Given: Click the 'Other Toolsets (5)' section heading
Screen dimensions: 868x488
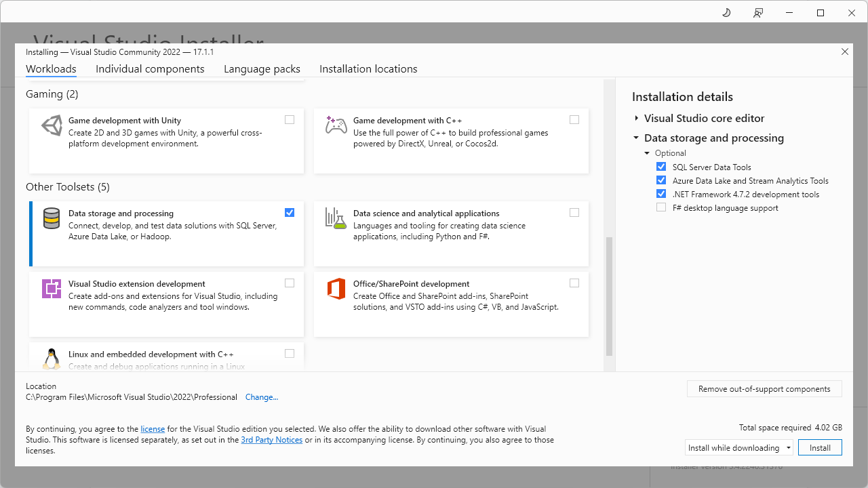Looking at the screenshot, I should [68, 187].
